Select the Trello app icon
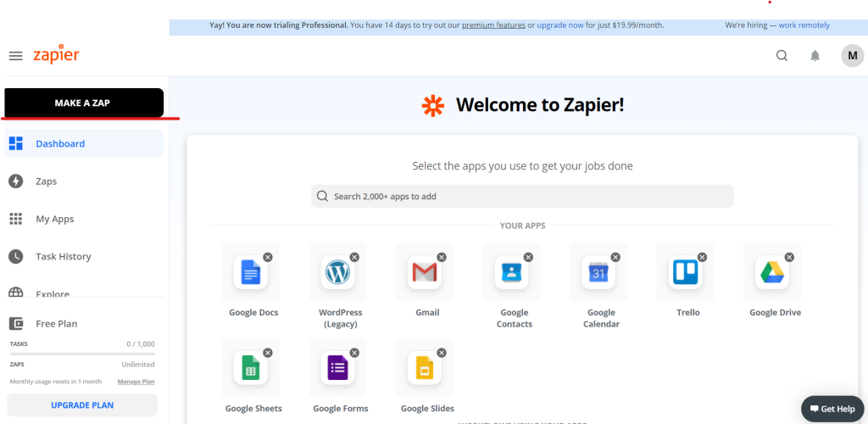 (685, 272)
